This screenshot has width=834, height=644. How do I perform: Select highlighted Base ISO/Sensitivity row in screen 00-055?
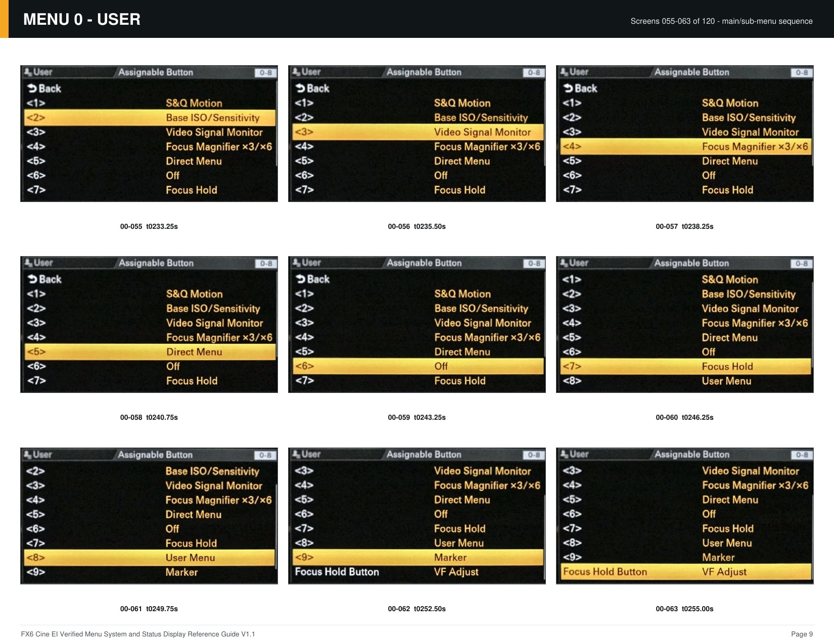tap(150, 118)
